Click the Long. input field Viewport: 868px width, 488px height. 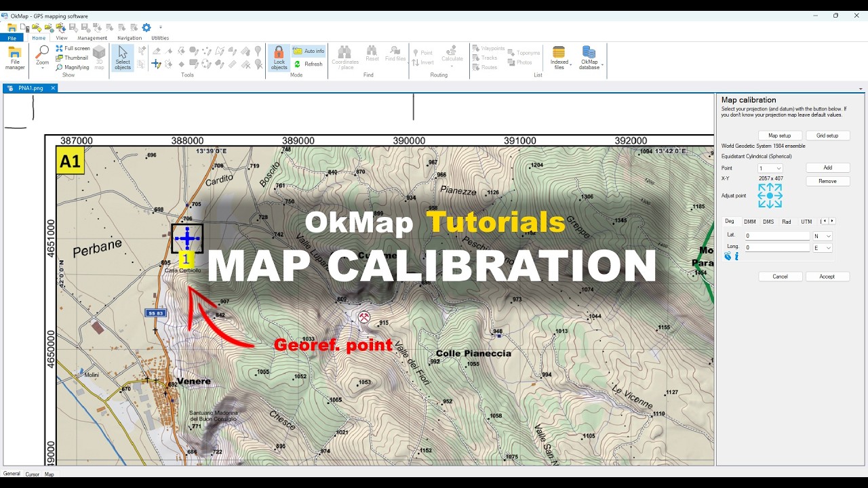(x=777, y=247)
